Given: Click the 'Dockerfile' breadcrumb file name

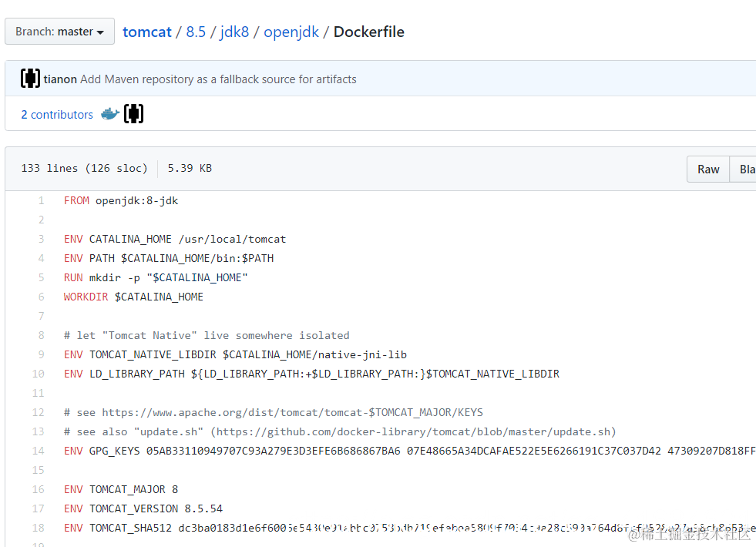Looking at the screenshot, I should (369, 32).
